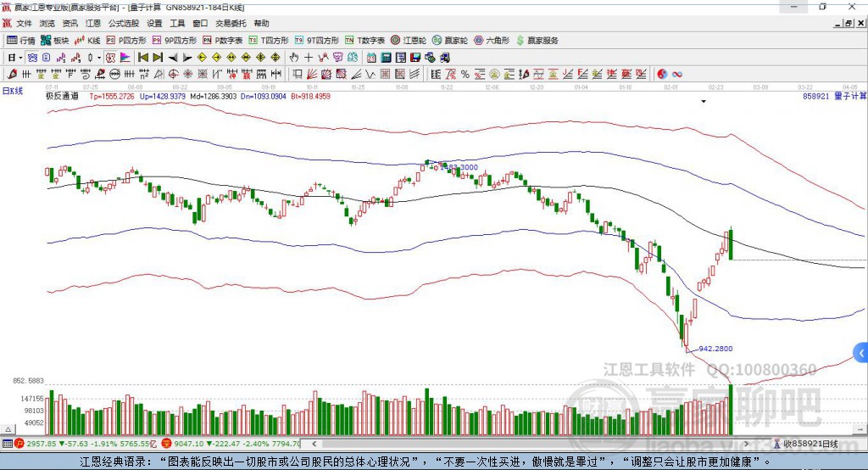Open the 交易委托 menu
The image size is (868, 470).
[231, 23]
